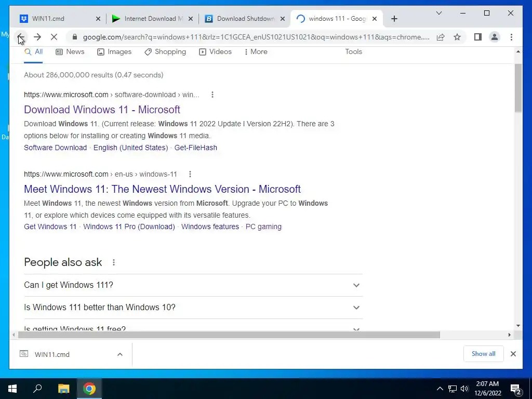Select the windows 111 Google tab
This screenshot has width=532, height=399.
pyautogui.click(x=337, y=19)
